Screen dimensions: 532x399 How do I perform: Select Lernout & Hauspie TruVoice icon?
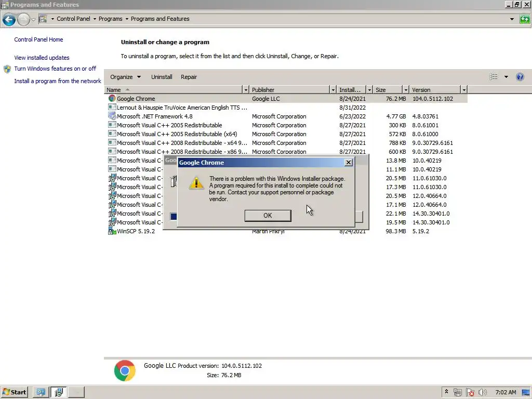point(112,107)
